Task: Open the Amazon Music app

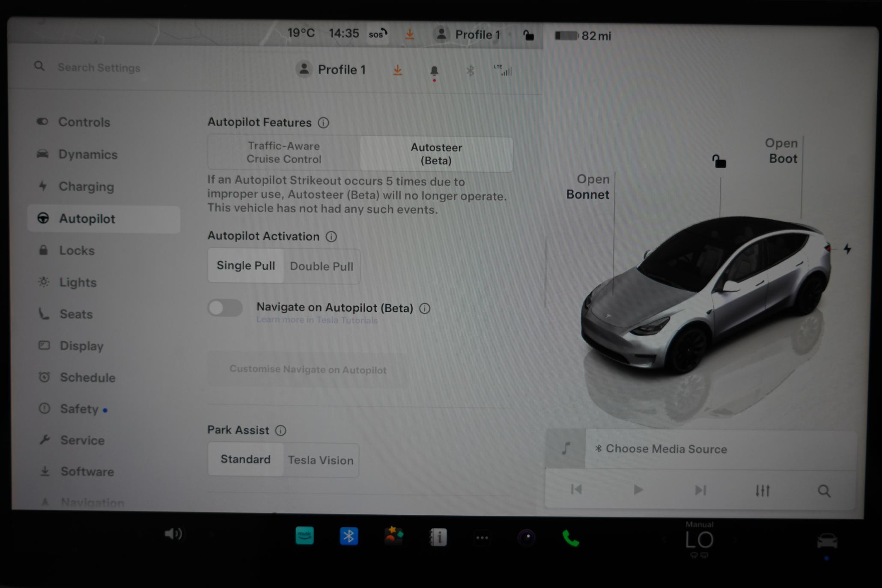Action: point(304,536)
